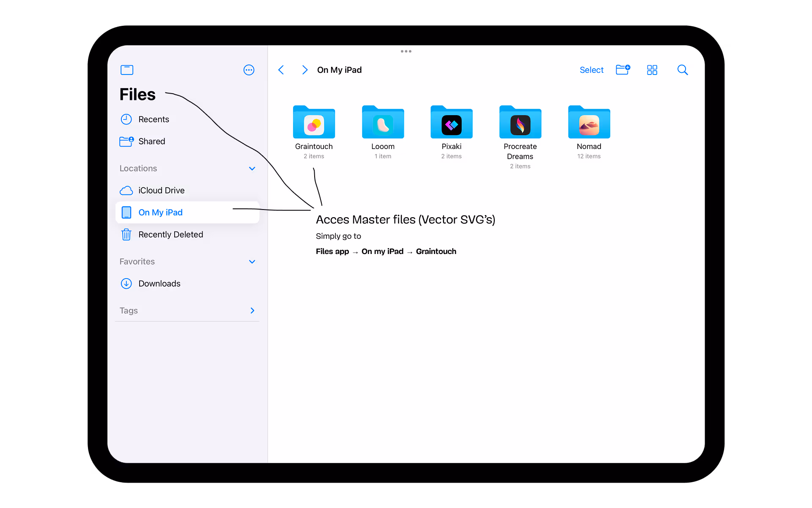Screen dimensions: 812x508
Task: Open Downloads favorite
Action: [x=187, y=284]
